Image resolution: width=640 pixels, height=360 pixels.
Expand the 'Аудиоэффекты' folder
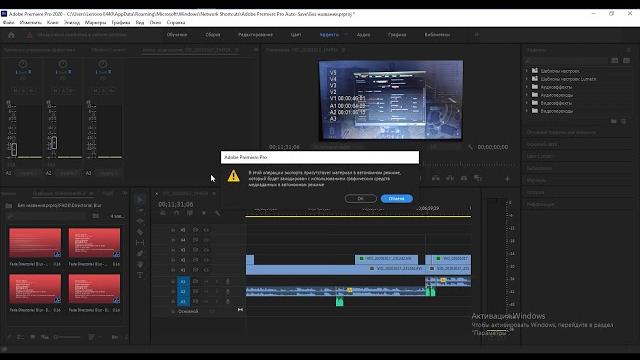click(x=527, y=87)
